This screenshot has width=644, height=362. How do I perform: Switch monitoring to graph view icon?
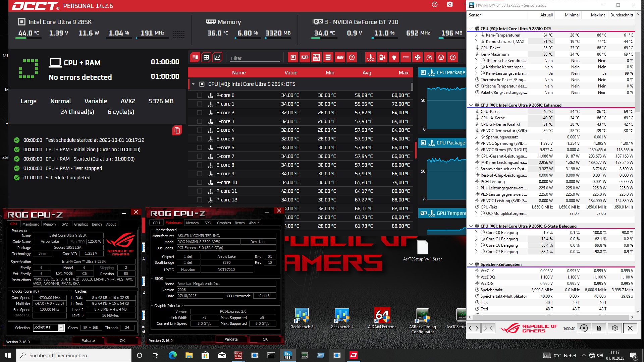[x=217, y=57]
